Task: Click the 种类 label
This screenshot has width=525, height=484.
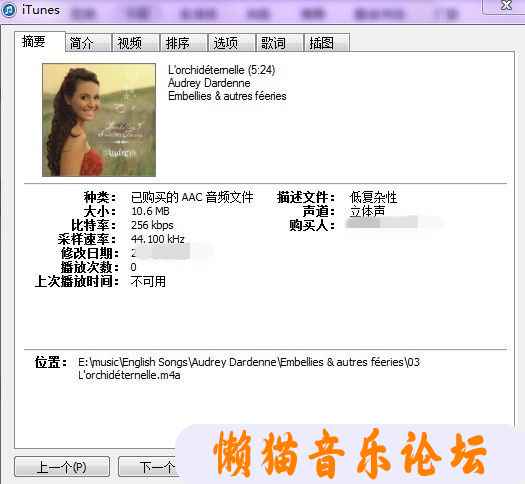Action: pyautogui.click(x=100, y=197)
